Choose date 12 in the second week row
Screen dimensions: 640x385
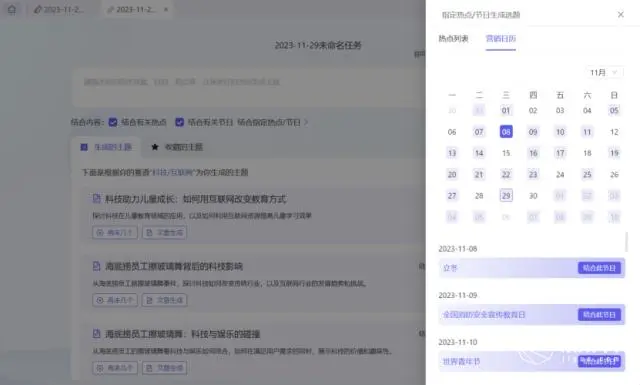(x=614, y=132)
